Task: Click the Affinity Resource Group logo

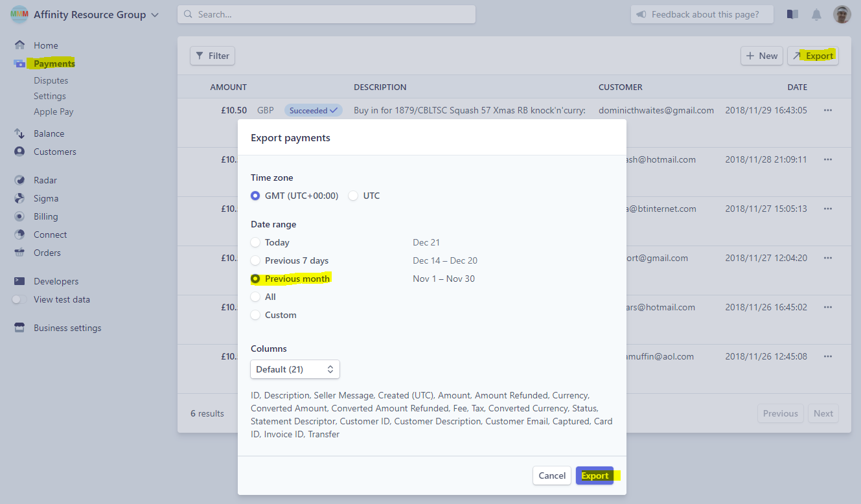Action: pyautogui.click(x=19, y=14)
